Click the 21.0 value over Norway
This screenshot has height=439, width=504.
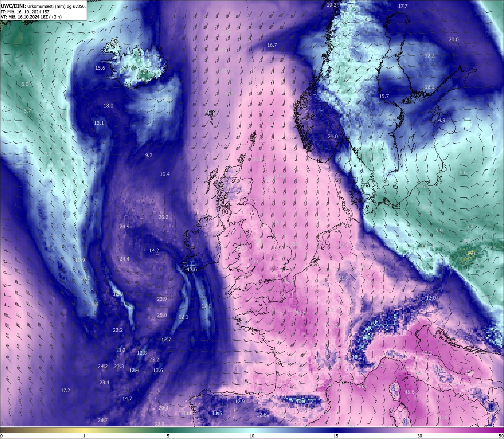[333, 136]
